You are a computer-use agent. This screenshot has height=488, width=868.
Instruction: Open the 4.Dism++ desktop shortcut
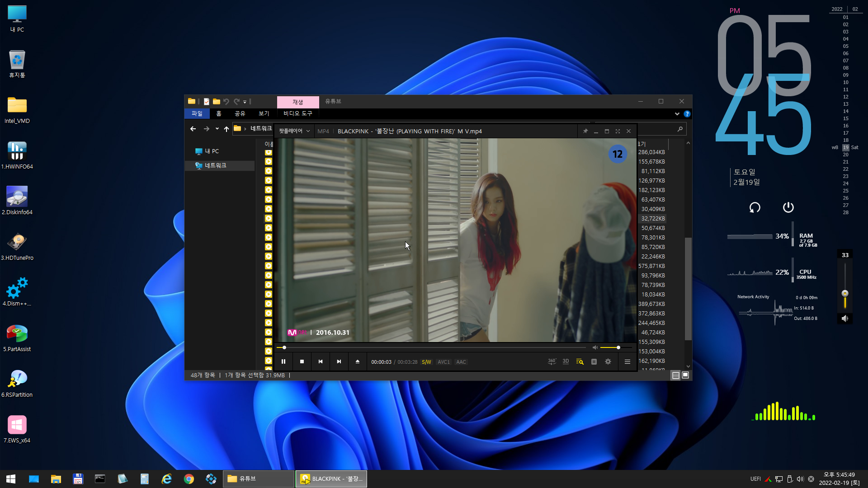pos(17,292)
